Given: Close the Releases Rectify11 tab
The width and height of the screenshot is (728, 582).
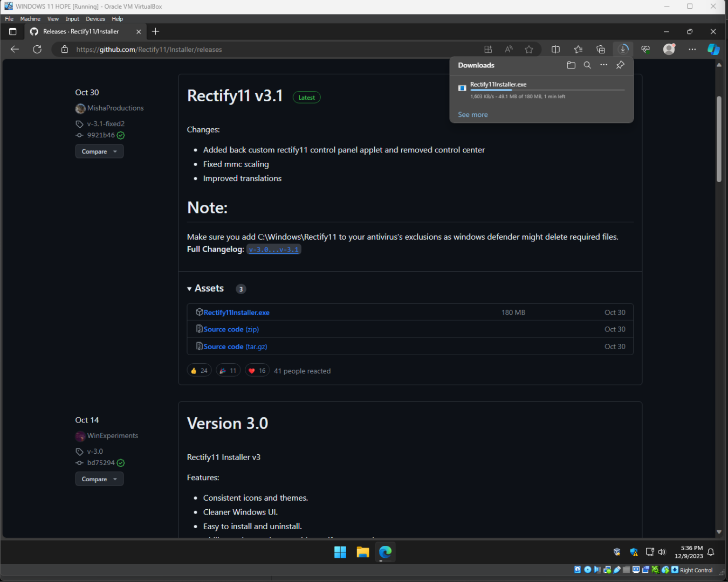Looking at the screenshot, I should click(139, 32).
